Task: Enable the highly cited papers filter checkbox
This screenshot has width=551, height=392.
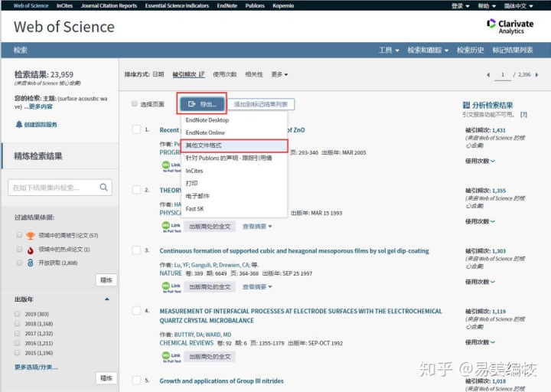Action: (19, 235)
